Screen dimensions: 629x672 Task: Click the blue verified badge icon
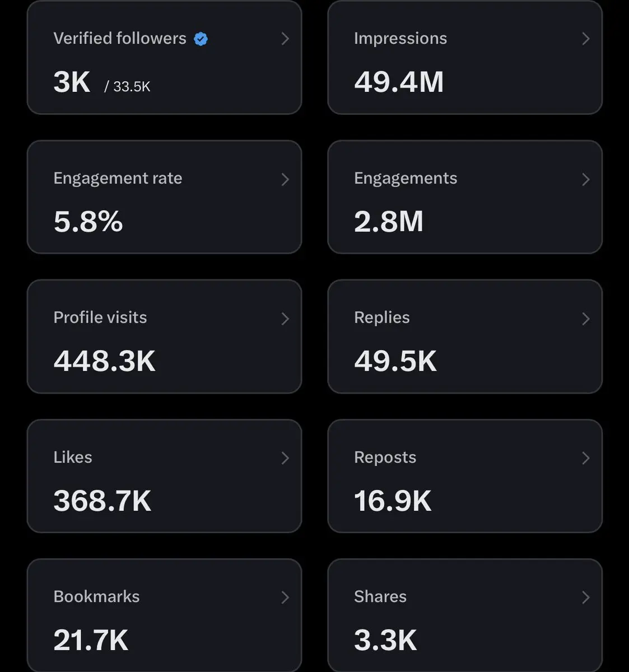(201, 39)
